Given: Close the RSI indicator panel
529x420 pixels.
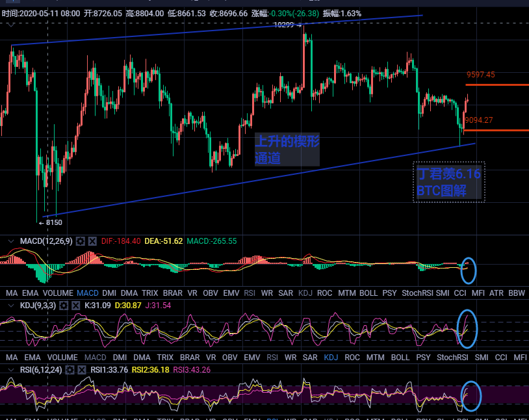Looking at the screenshot, I should click(83, 370).
